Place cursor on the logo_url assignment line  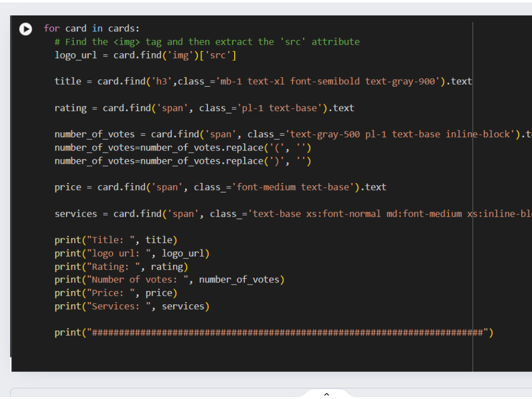click(x=145, y=55)
